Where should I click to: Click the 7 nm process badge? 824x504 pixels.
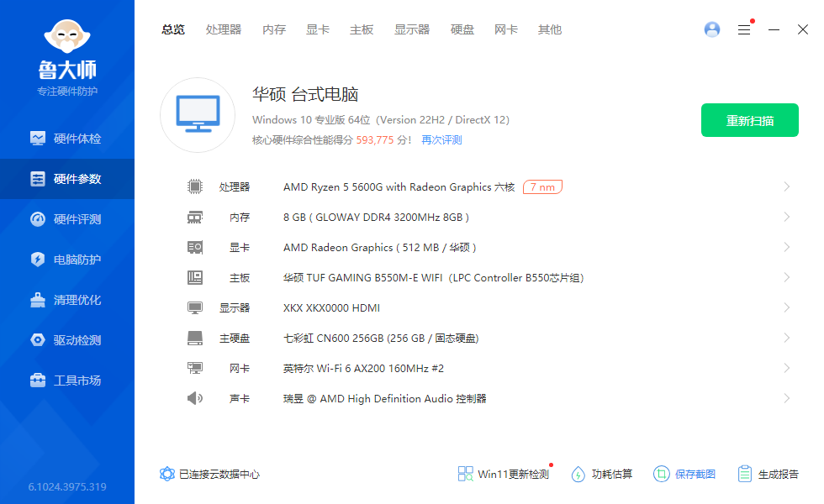point(542,187)
